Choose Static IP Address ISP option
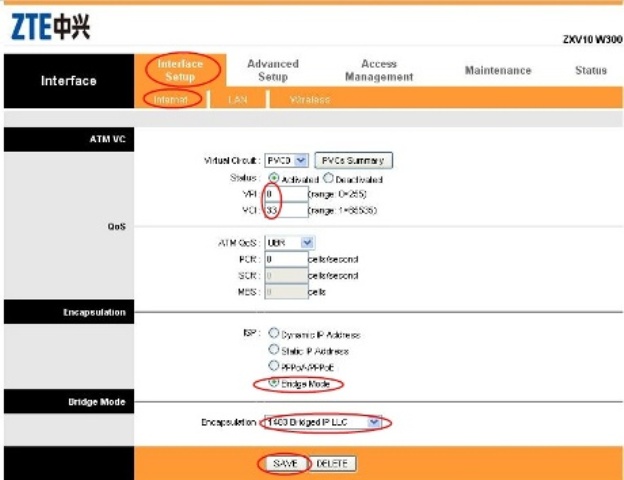This screenshot has height=480, width=624. point(273,349)
